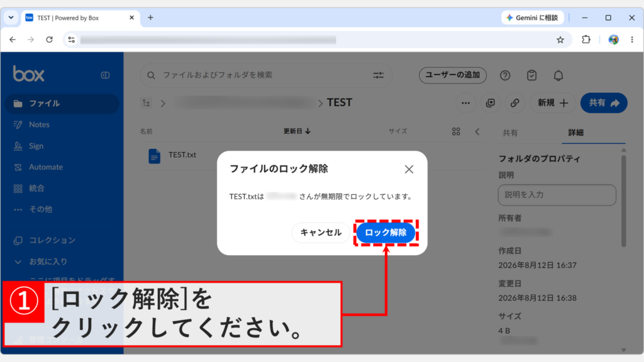
Task: Close the ファイルのロック解除 dialog with X
Action: (409, 169)
